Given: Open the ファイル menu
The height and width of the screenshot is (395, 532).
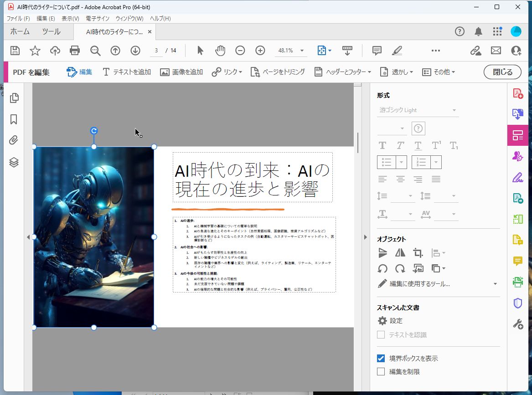Looking at the screenshot, I should click(x=18, y=19).
